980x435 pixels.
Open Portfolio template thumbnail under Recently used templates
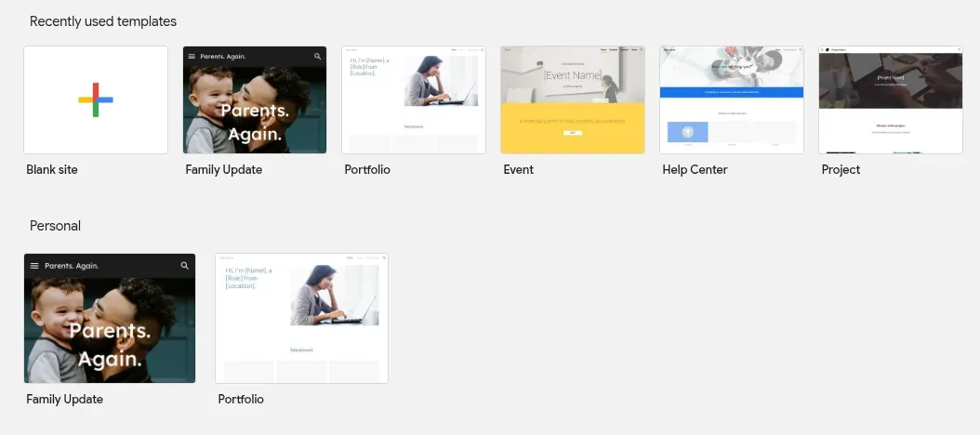click(414, 99)
